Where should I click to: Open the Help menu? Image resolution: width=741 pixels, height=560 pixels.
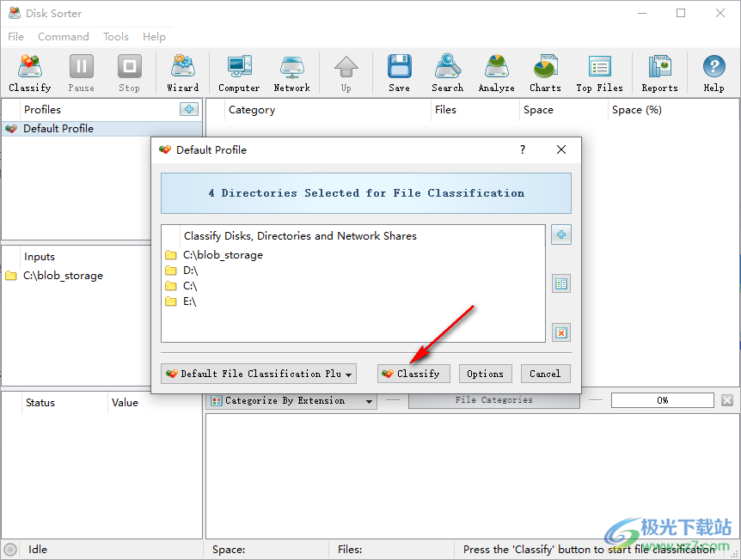[x=154, y=36]
